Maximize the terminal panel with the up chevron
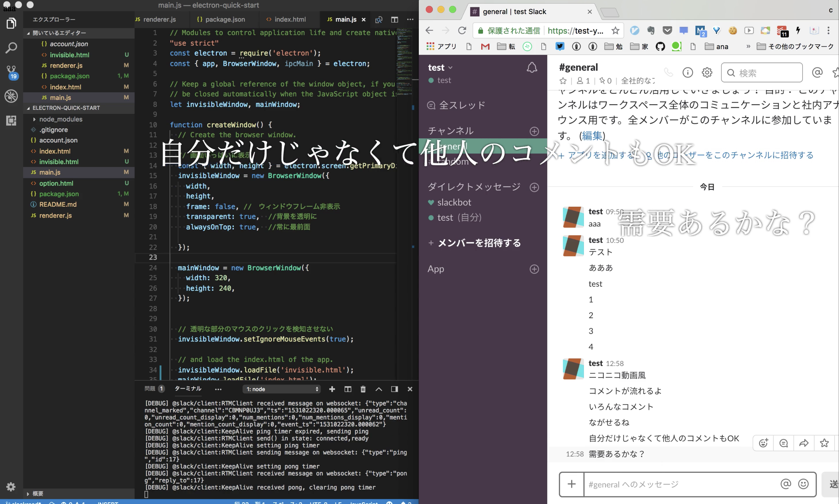 [x=379, y=389]
